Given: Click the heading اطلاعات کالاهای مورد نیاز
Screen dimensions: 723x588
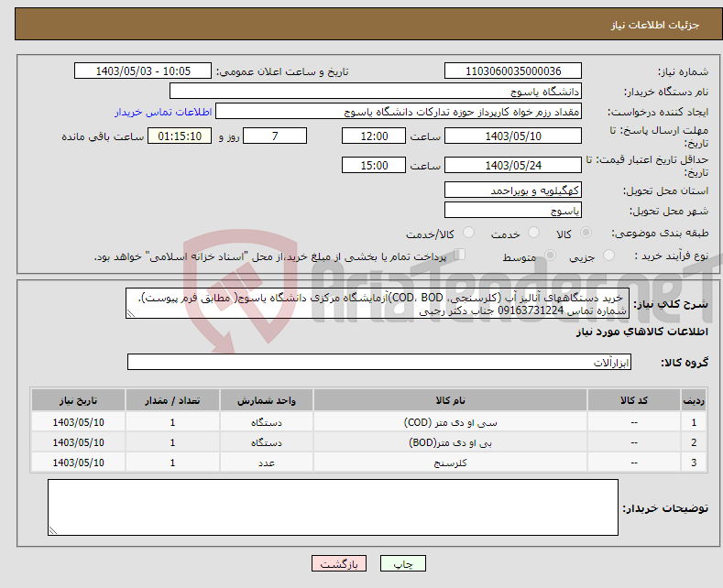Looking at the screenshot, I should pyautogui.click(x=641, y=332).
